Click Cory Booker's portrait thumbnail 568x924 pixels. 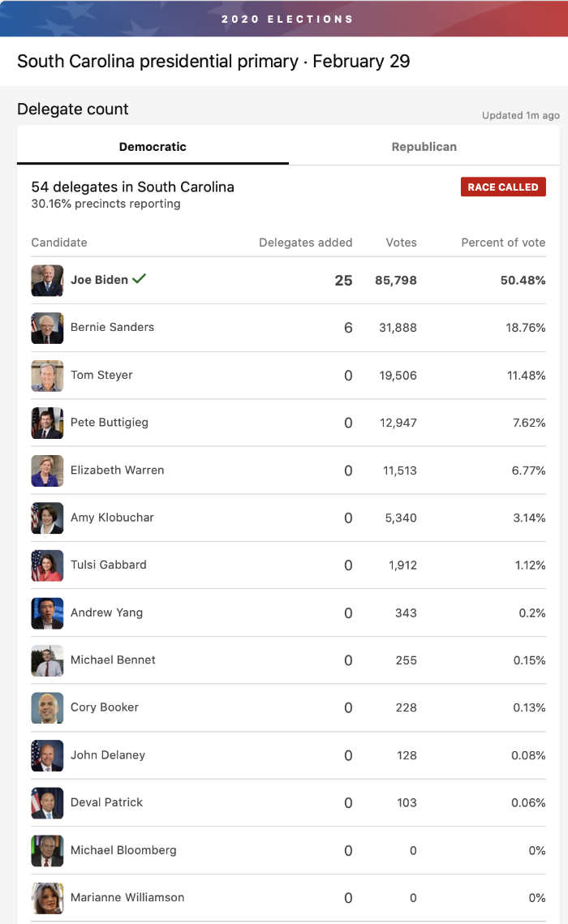click(47, 707)
